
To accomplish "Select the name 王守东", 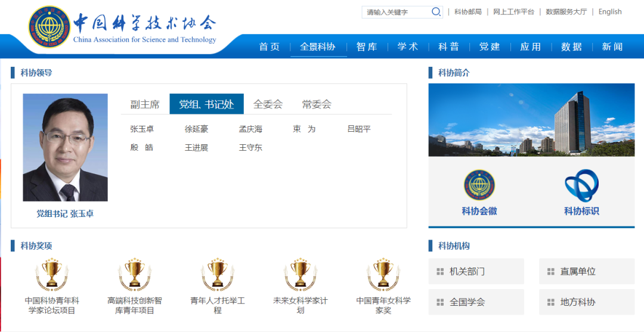I will pos(250,148).
